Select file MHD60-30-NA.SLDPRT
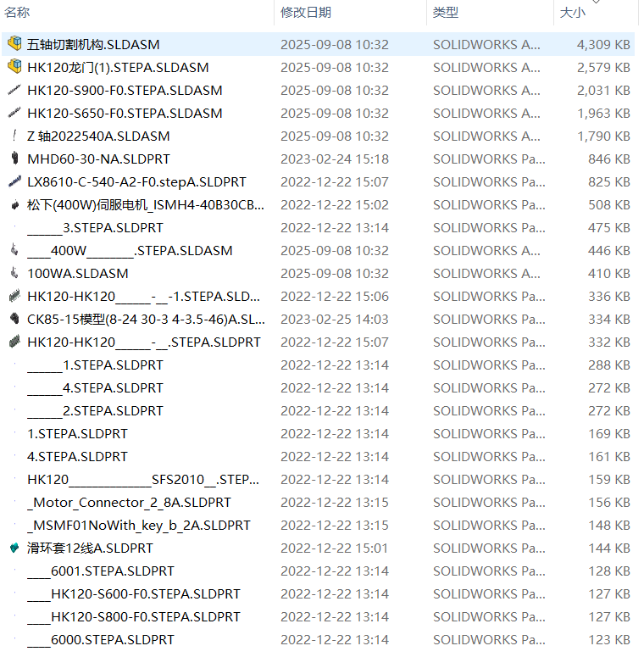This screenshot has height=657, width=644. (x=98, y=159)
